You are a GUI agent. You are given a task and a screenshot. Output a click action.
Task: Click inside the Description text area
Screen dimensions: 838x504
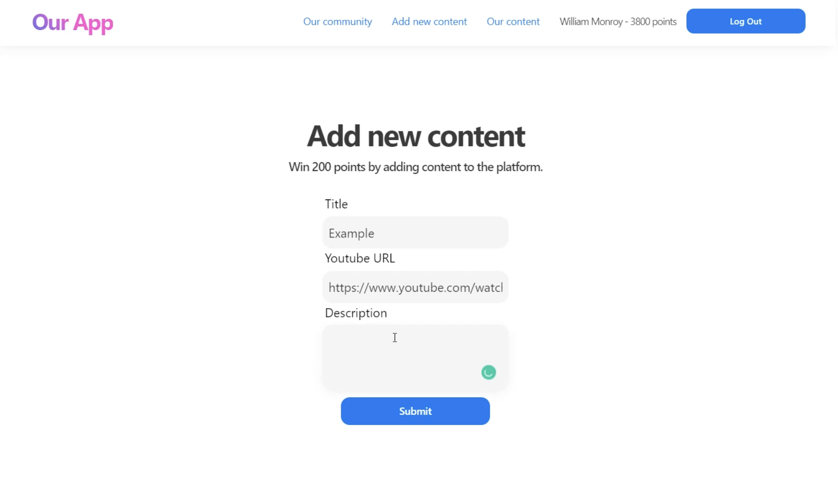(415, 358)
